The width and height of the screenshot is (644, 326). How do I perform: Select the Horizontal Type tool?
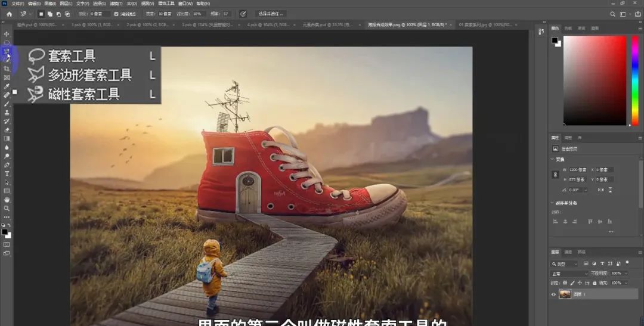7,173
